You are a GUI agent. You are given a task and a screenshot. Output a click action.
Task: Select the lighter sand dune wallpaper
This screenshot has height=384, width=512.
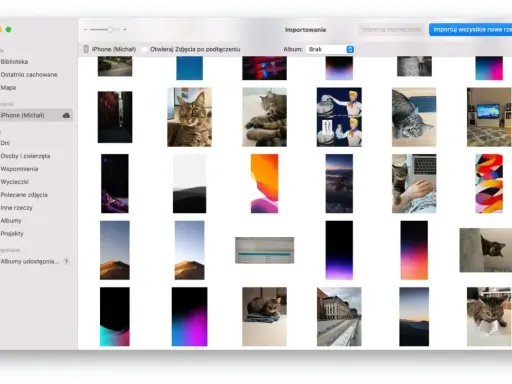coord(189,250)
